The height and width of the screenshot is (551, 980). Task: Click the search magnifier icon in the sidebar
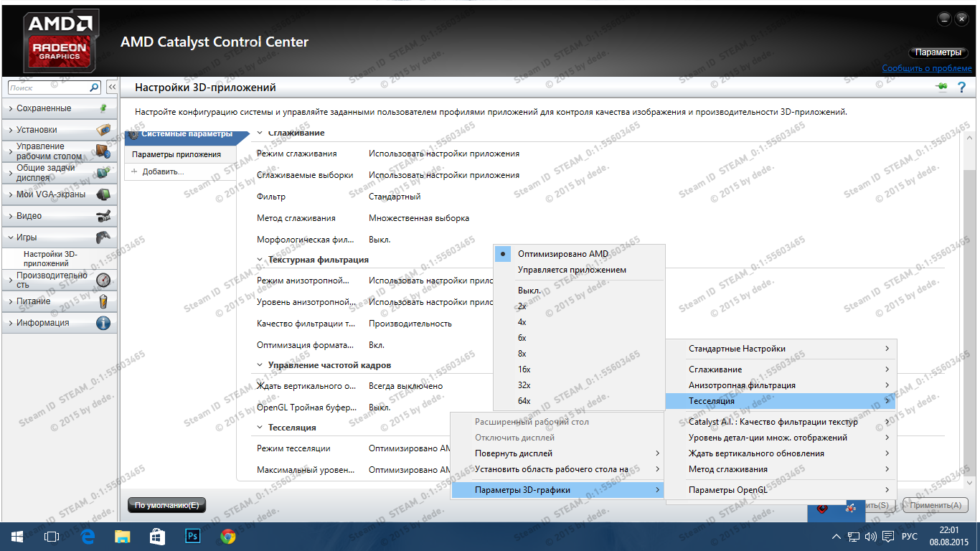coord(94,87)
